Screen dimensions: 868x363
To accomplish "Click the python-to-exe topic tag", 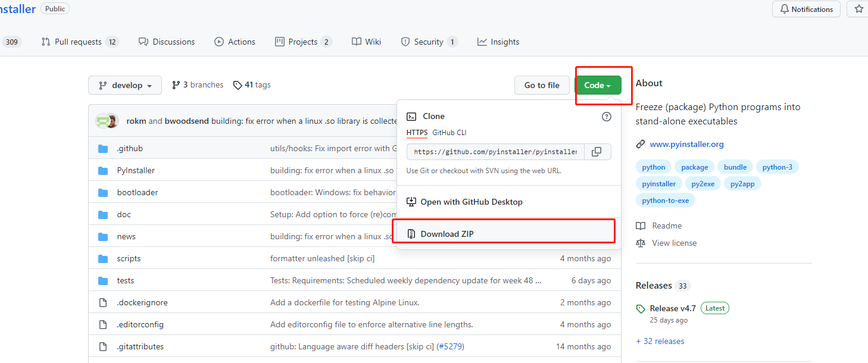I will tap(666, 201).
